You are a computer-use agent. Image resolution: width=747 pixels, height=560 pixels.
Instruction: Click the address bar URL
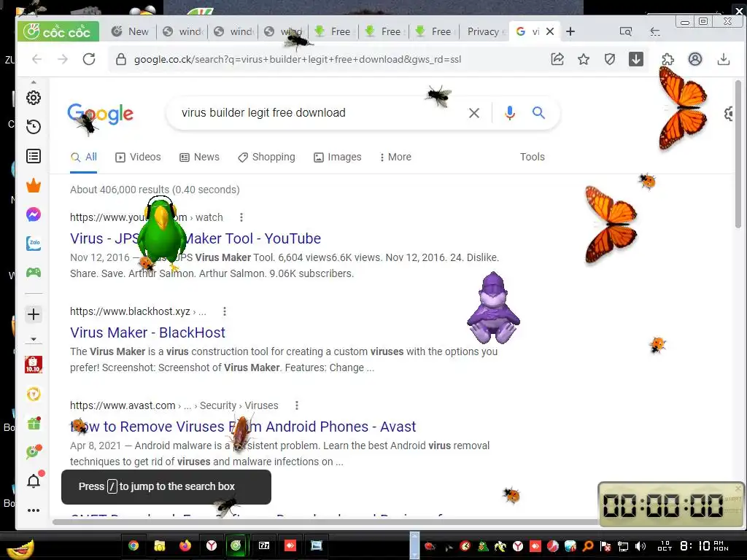[298, 59]
